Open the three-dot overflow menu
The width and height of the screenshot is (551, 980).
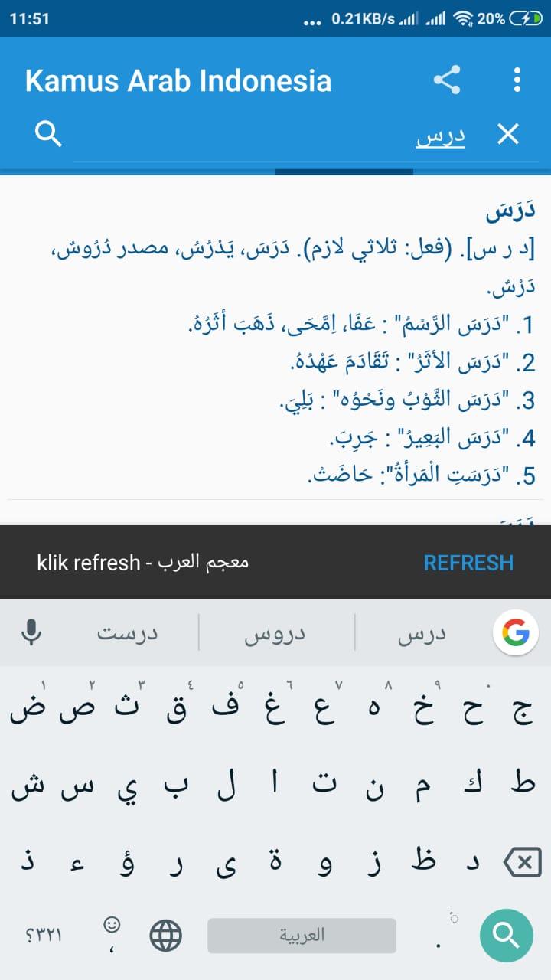[517, 80]
